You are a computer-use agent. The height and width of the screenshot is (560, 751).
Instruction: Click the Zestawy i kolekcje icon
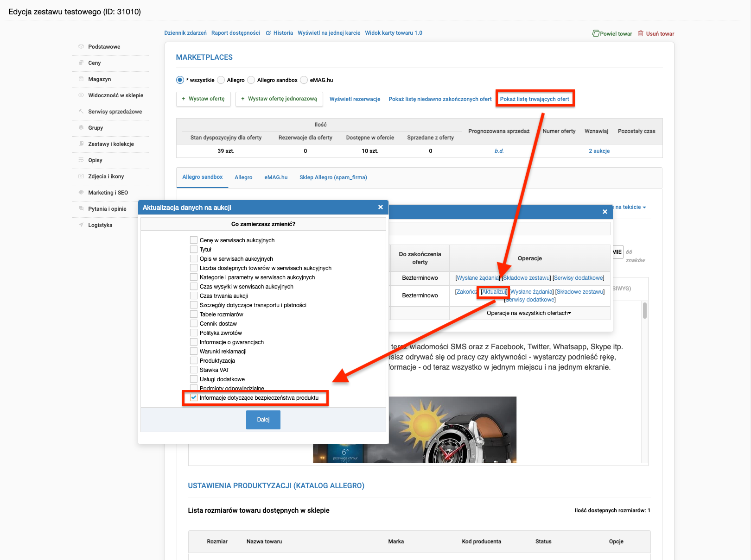coord(81,144)
